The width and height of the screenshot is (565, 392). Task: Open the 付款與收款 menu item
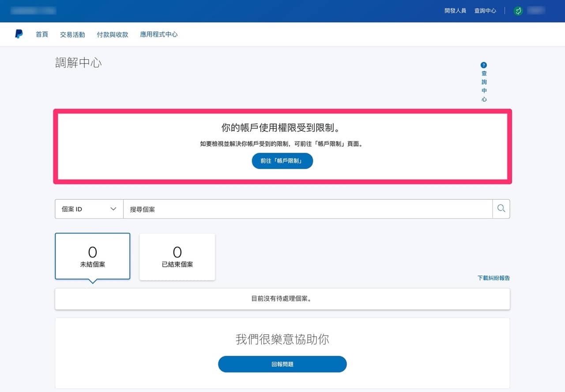[x=113, y=34]
